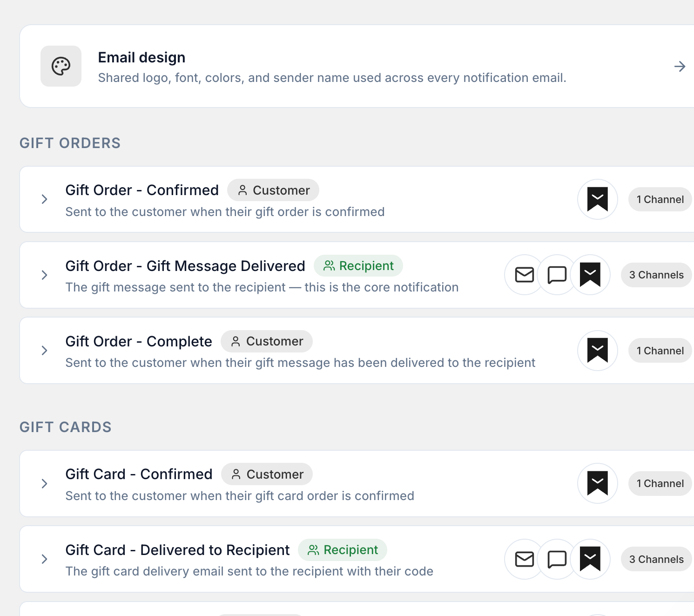Click the Email design title
Image resolution: width=694 pixels, height=616 pixels.
click(141, 57)
